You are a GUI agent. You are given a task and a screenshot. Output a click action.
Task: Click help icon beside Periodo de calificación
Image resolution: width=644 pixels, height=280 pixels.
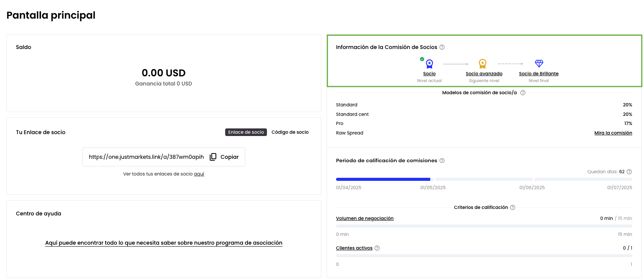(x=442, y=161)
